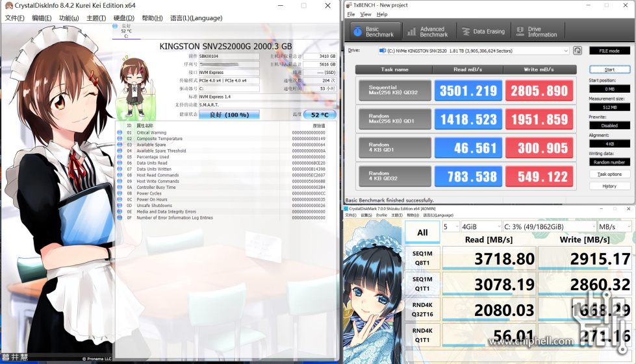The image size is (636, 364).
Task: Click the health status 良好 (100 %) button
Action: coord(229,115)
